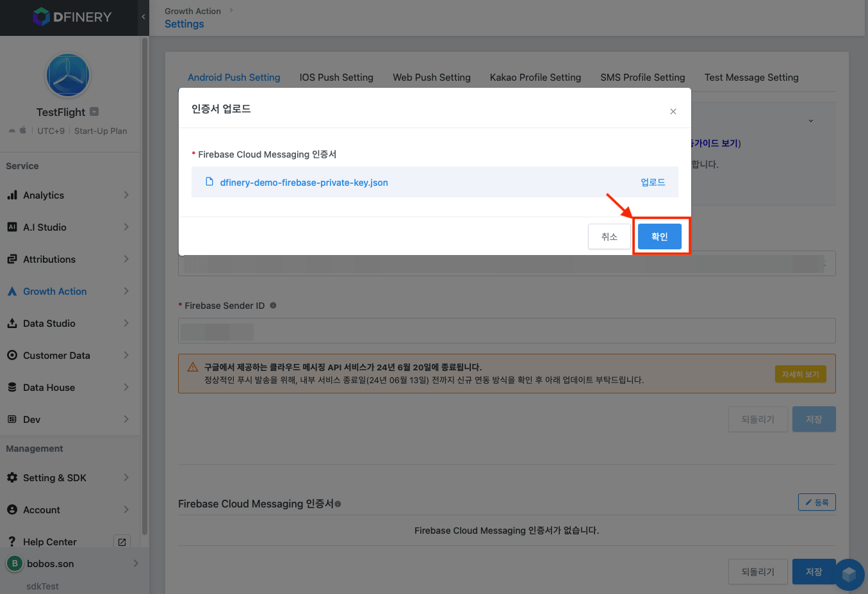
Task: Click the FCM 인증서 info icon
Action: pyautogui.click(x=338, y=504)
